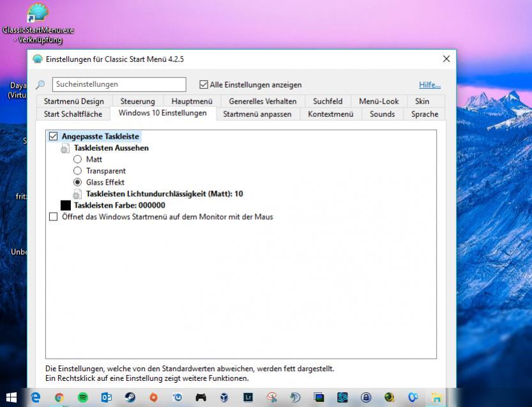
Task: Open Spotify from the taskbar
Action: point(83,397)
